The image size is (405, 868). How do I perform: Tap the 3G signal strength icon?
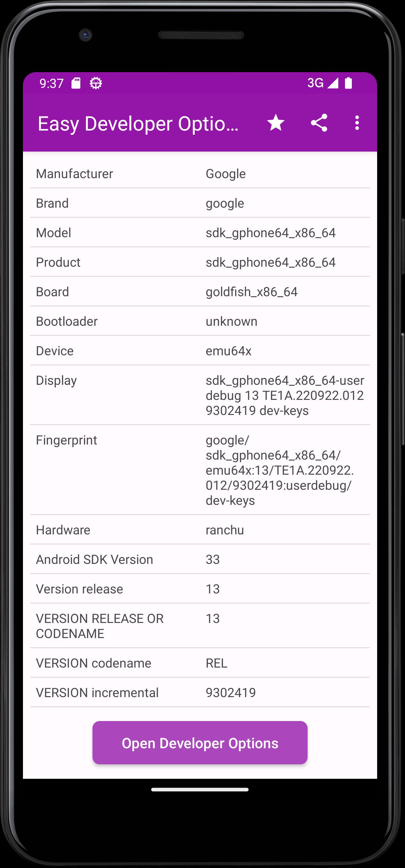coord(323,83)
